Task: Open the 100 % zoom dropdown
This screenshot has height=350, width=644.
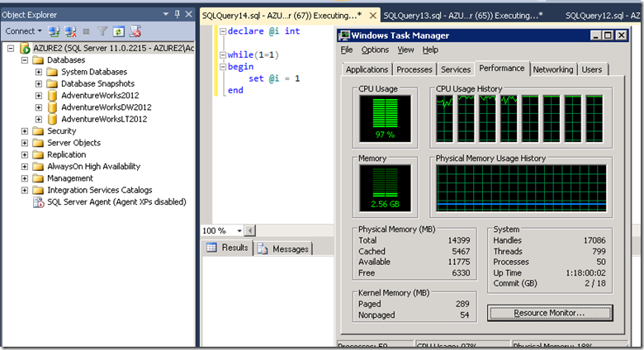Action: tap(239, 231)
